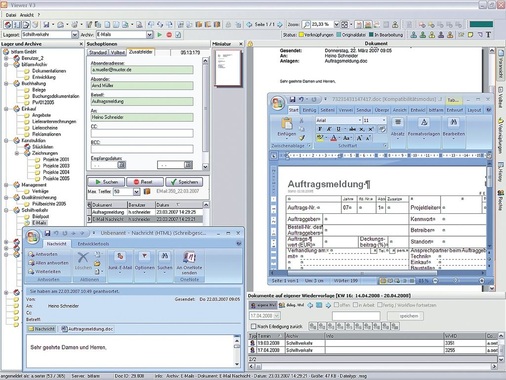This screenshot has width=506, height=380.
Task: Click green play arrow next to Archiv
Action: tap(160, 35)
